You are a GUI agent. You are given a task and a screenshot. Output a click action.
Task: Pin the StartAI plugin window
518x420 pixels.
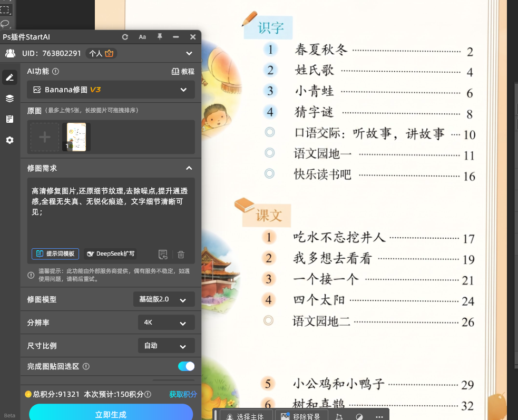click(x=160, y=37)
